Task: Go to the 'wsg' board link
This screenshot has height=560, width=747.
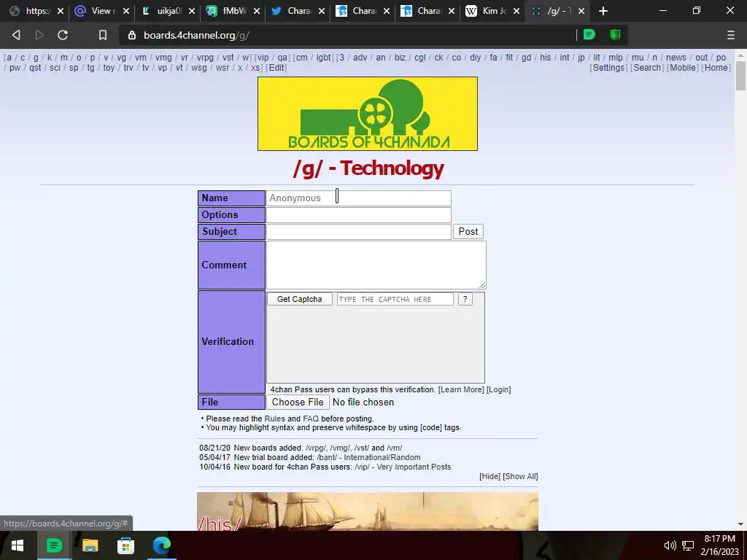Action: coord(198,68)
